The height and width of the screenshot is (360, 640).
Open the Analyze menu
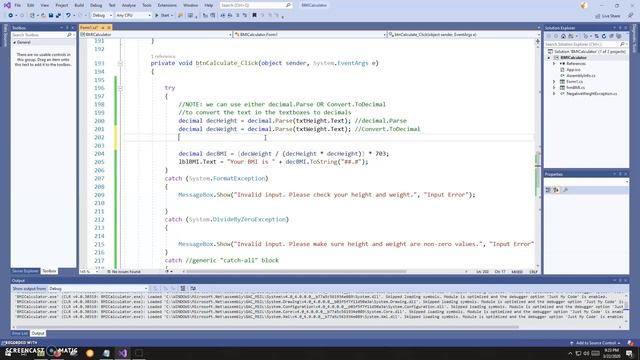click(129, 5)
